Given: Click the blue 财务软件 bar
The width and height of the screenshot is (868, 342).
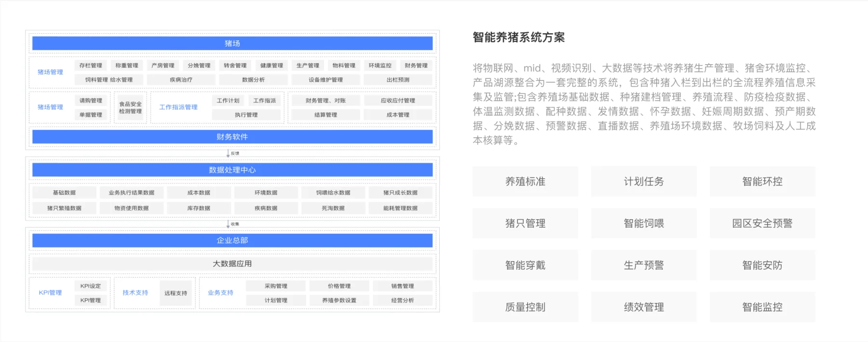Looking at the screenshot, I should click(232, 137).
